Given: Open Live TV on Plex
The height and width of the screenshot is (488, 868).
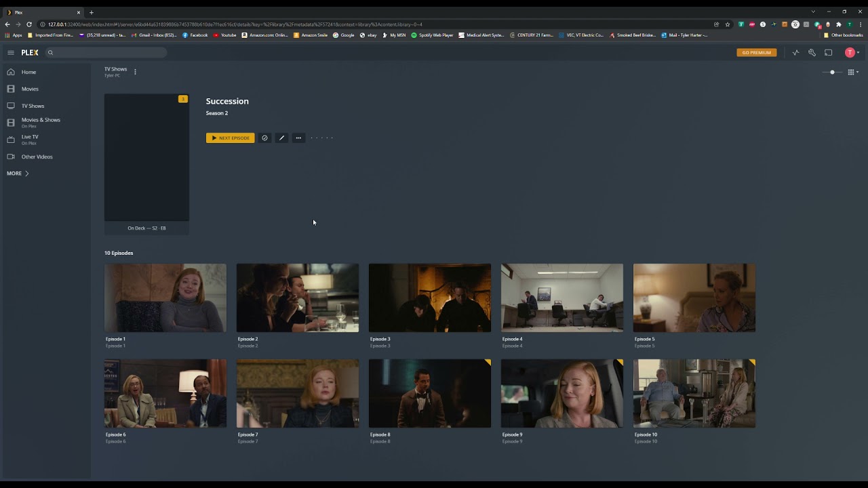Looking at the screenshot, I should (30, 139).
